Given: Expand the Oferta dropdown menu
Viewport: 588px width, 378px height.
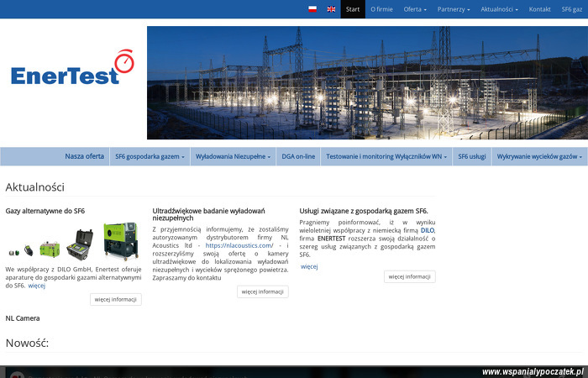Looking at the screenshot, I should 415,9.
